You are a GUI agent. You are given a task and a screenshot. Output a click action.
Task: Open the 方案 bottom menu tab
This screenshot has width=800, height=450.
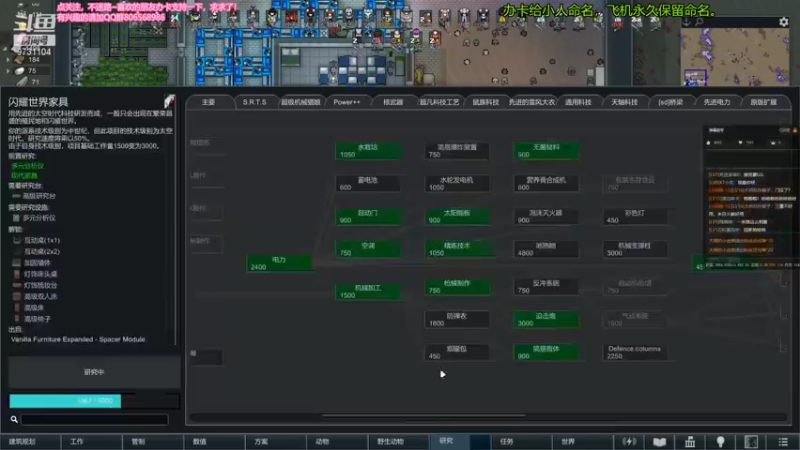pos(276,442)
